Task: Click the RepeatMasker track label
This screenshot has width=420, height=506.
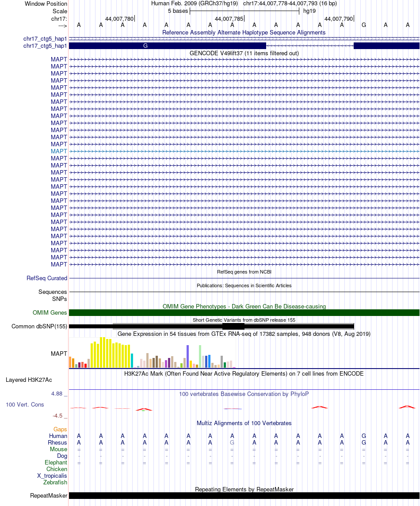Action: pos(49,496)
